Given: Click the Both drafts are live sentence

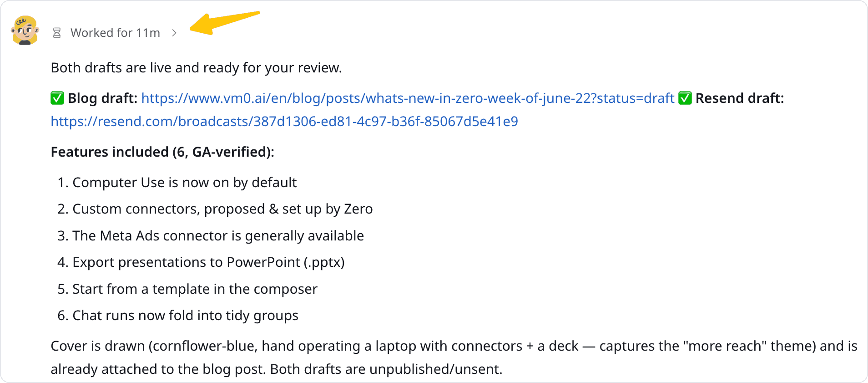Looking at the screenshot, I should pos(196,67).
